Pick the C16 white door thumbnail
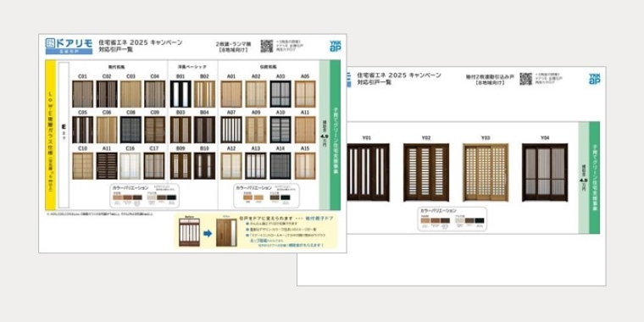Image resolution: width=644 pixels, height=322 pixels. [x=130, y=166]
